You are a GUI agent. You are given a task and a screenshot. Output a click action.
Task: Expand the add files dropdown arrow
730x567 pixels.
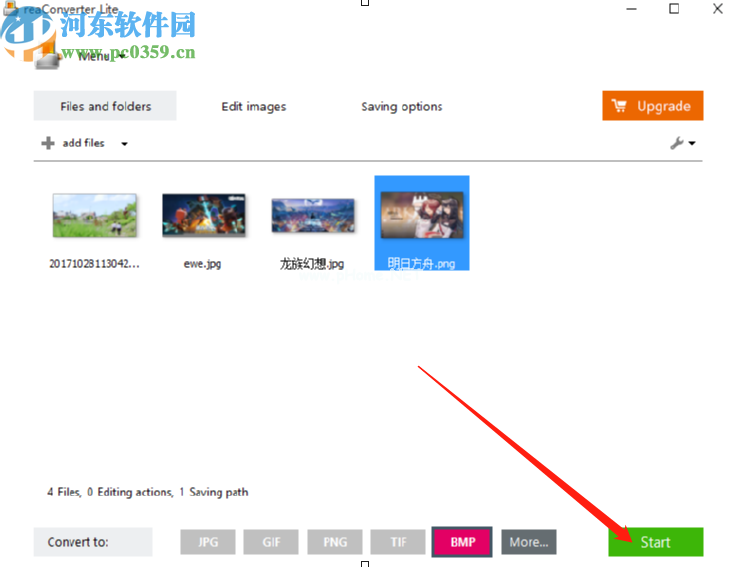[125, 144]
